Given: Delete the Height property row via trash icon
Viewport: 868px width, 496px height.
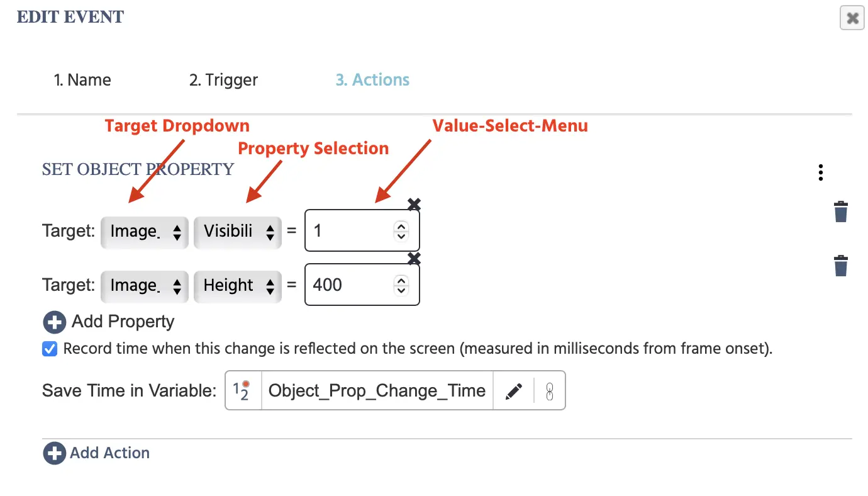Looking at the screenshot, I should click(x=840, y=266).
